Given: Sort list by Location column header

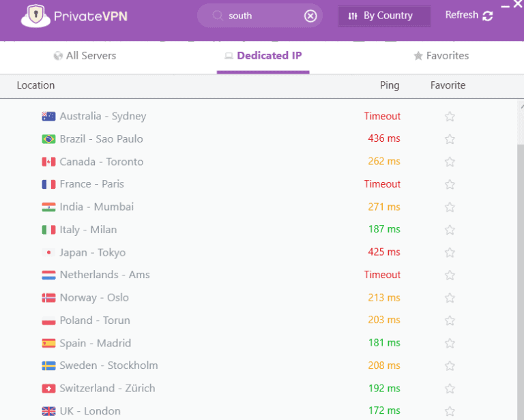Looking at the screenshot, I should pyautogui.click(x=35, y=85).
